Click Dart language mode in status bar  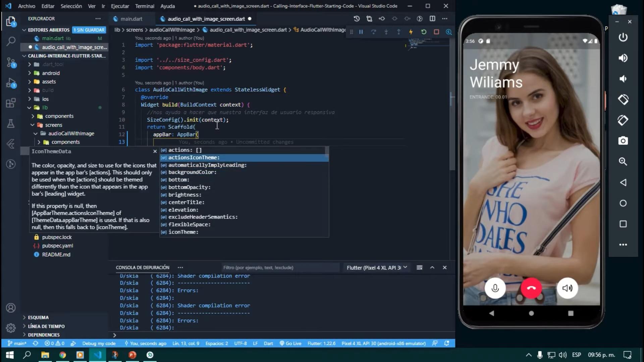pyautogui.click(x=268, y=343)
